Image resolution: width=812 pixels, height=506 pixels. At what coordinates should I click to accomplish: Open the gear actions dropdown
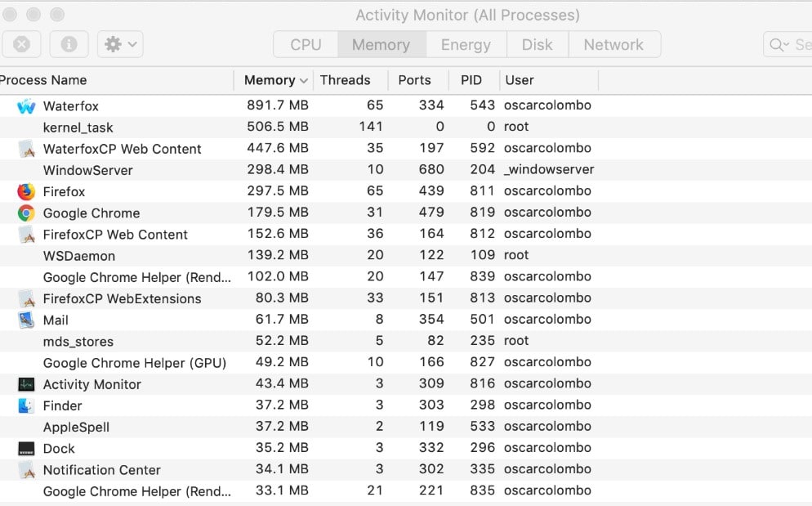[x=119, y=44]
